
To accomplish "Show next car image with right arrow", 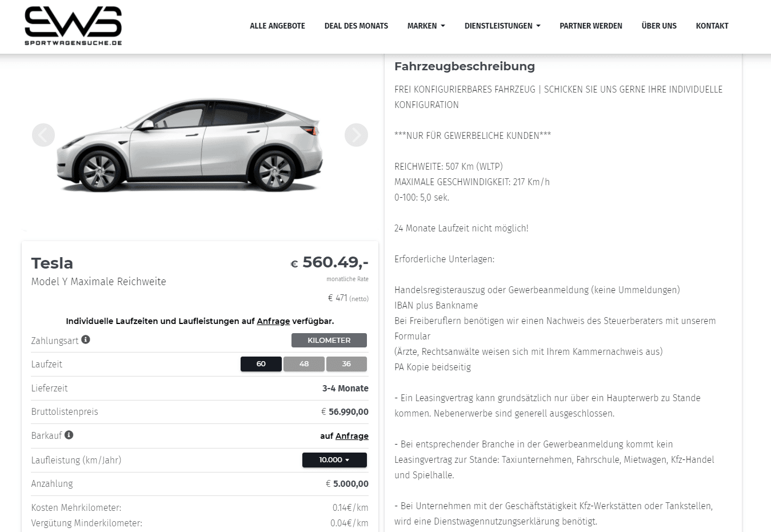I will pos(356,135).
